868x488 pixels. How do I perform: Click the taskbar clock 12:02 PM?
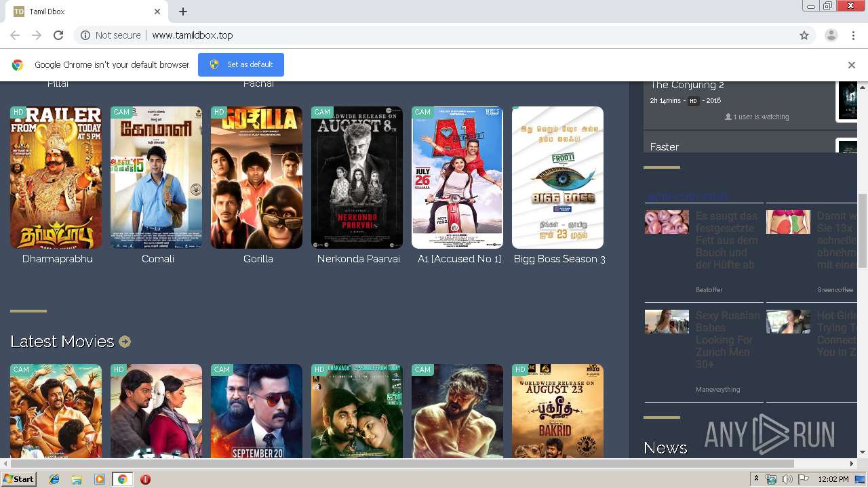[833, 479]
